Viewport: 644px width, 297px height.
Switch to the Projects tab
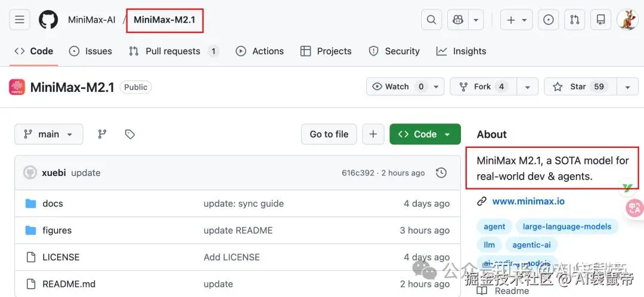coord(326,51)
